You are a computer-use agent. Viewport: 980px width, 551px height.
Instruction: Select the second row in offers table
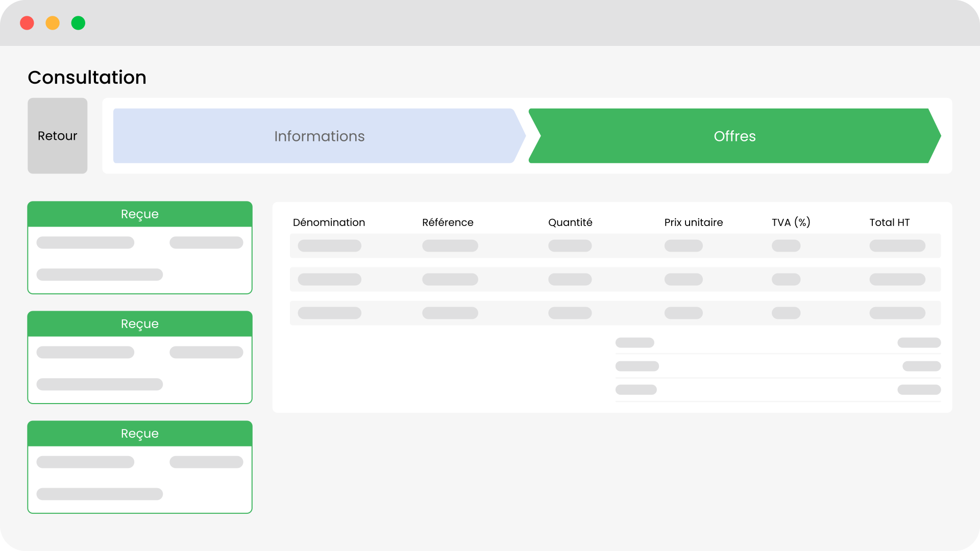click(615, 280)
